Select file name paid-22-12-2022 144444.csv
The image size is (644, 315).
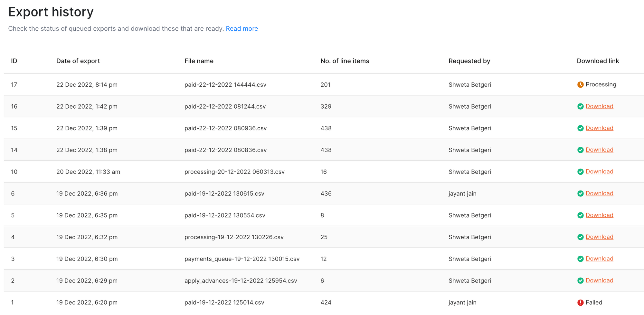(225, 85)
